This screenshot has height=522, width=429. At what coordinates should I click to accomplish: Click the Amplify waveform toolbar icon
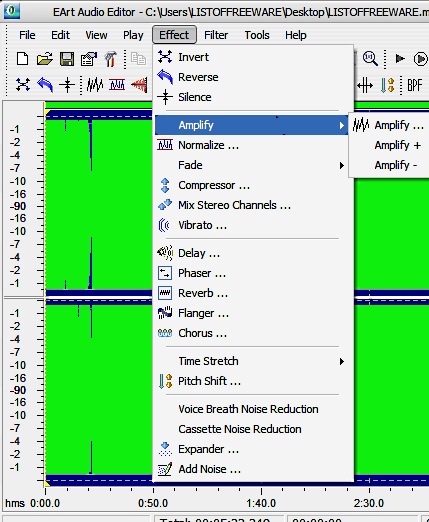(x=95, y=85)
